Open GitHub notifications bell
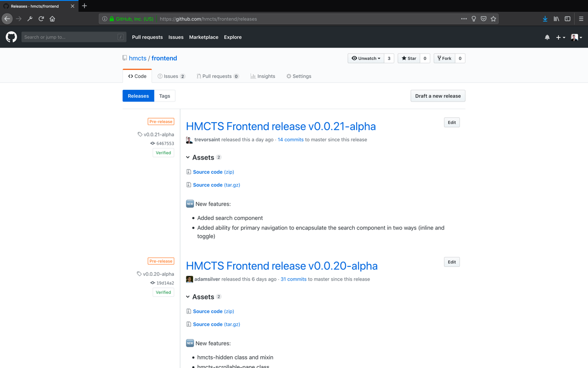 click(547, 37)
